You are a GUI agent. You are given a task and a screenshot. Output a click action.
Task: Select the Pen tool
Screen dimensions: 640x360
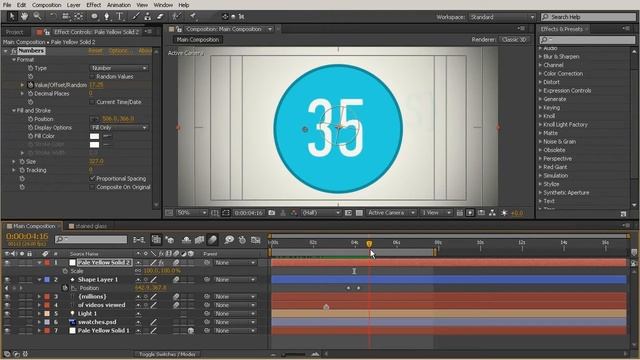pyautogui.click(x=107, y=16)
